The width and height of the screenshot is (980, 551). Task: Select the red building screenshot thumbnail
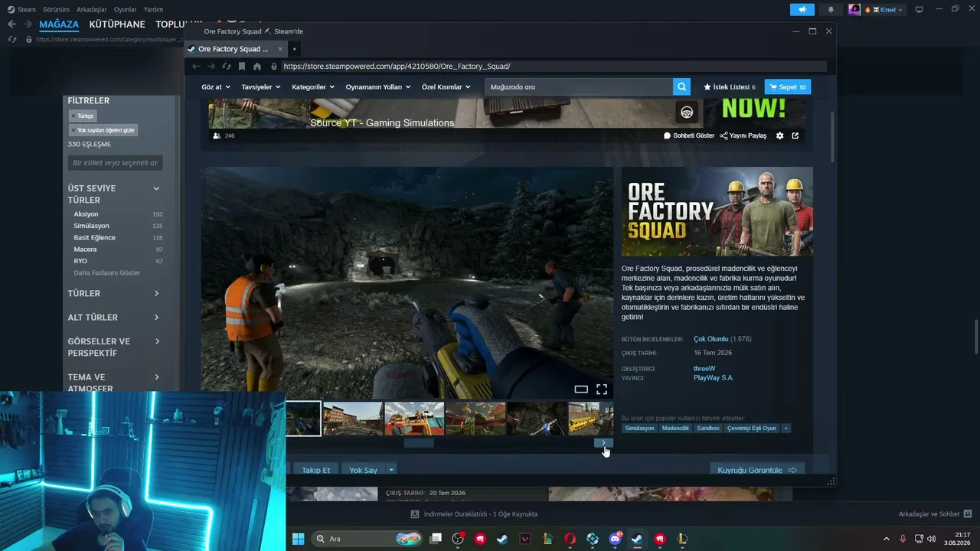353,419
